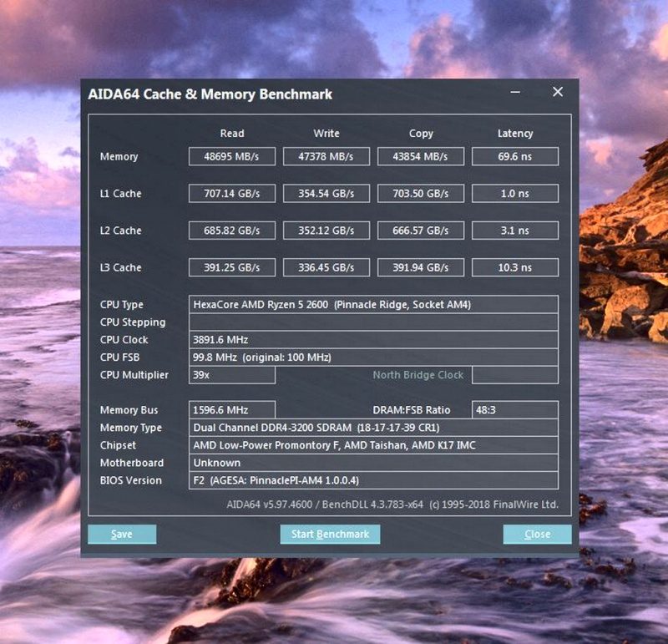Click L1 Cache Read 707.14 GB/s

(x=232, y=194)
